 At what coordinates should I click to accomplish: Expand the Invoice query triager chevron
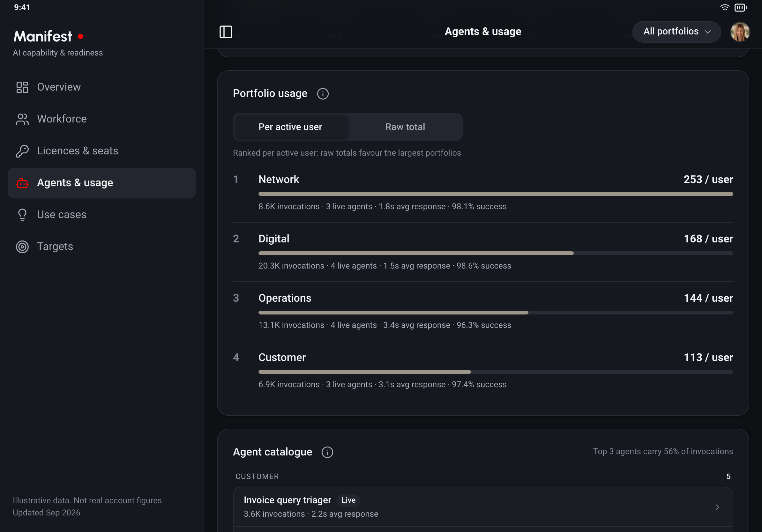[717, 507]
